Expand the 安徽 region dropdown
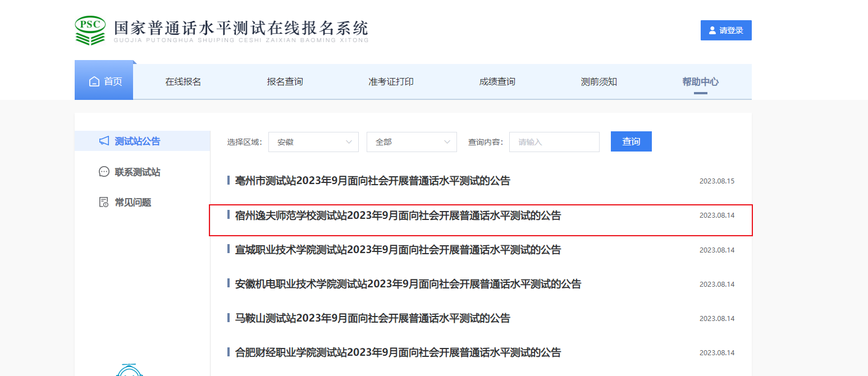 [313, 142]
